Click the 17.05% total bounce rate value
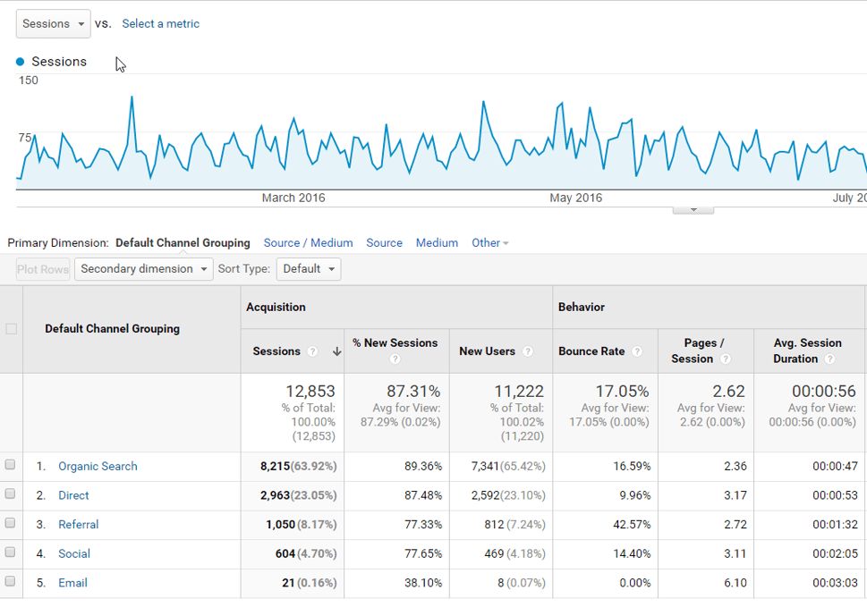This screenshot has height=616, width=867. (x=622, y=391)
